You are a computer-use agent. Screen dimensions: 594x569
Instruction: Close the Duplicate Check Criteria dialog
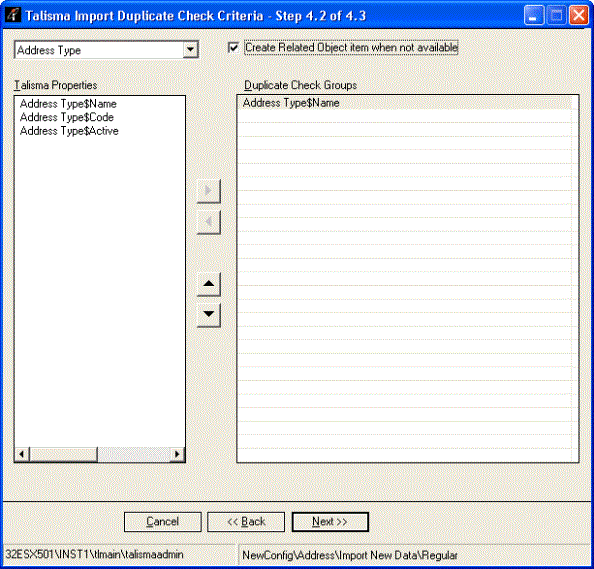tap(579, 16)
